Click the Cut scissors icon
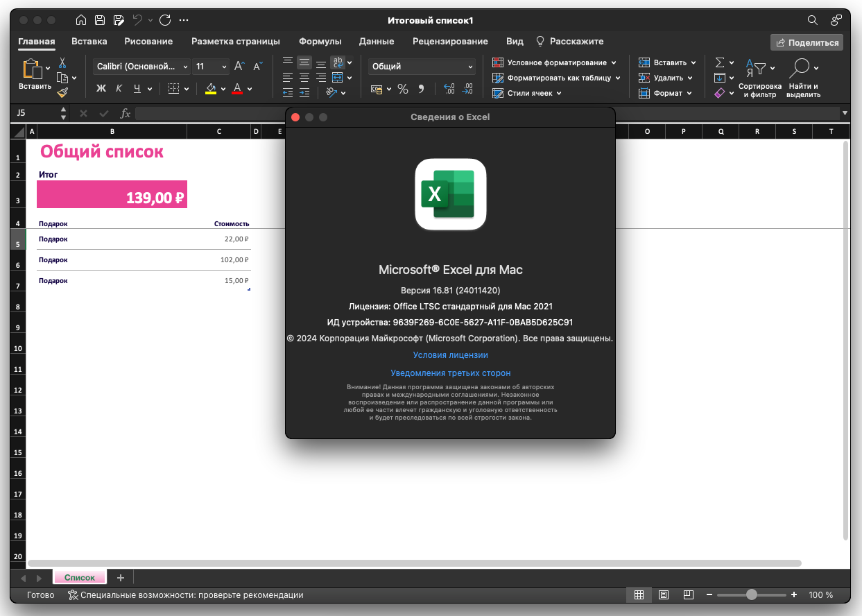862x616 pixels. point(62,62)
